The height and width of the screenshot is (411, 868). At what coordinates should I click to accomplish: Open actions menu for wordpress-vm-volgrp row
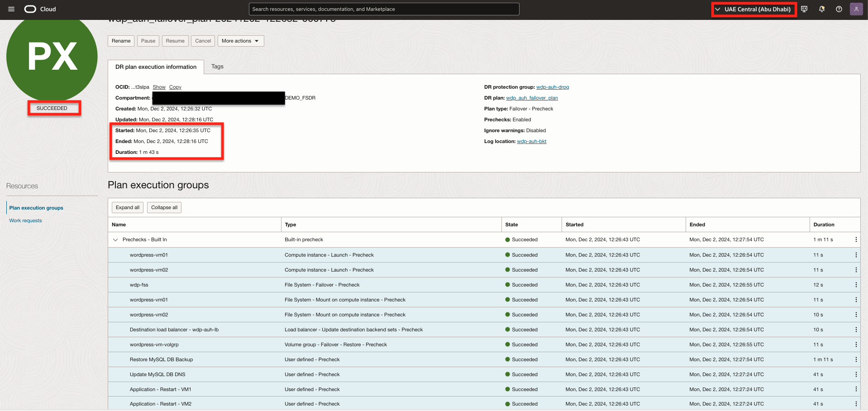coord(856,345)
